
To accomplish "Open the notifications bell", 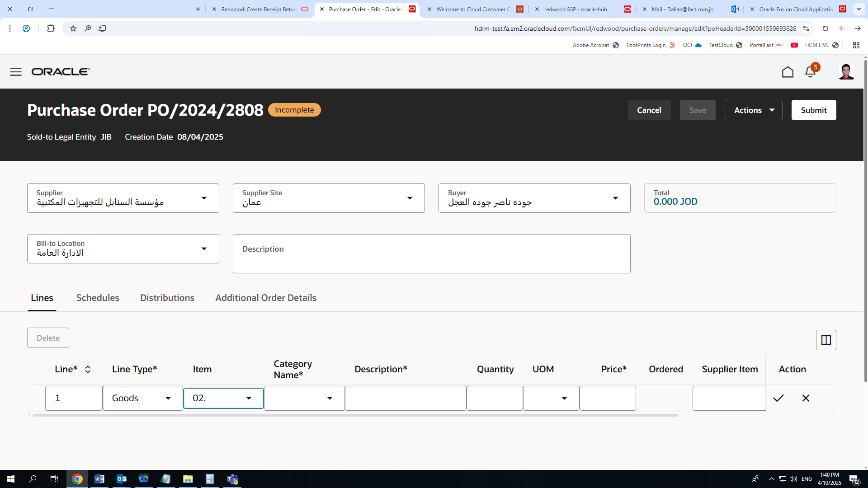I will click(x=810, y=72).
